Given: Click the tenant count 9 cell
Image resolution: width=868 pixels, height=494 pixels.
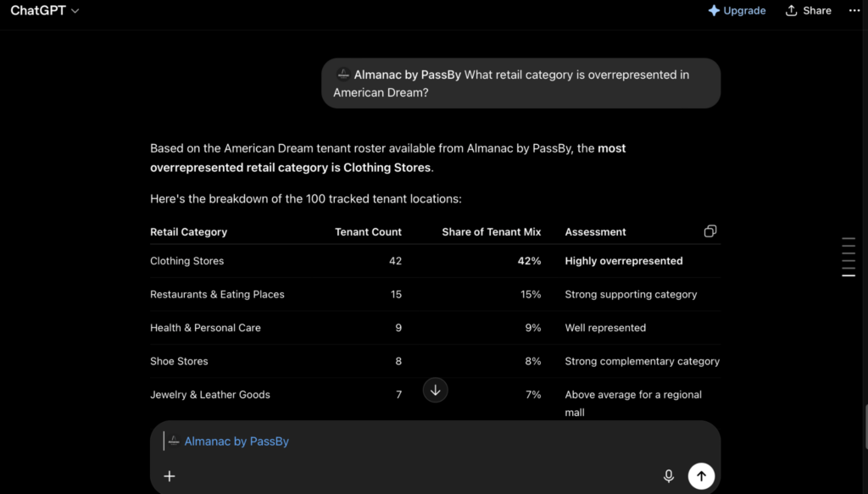Looking at the screenshot, I should 398,327.
